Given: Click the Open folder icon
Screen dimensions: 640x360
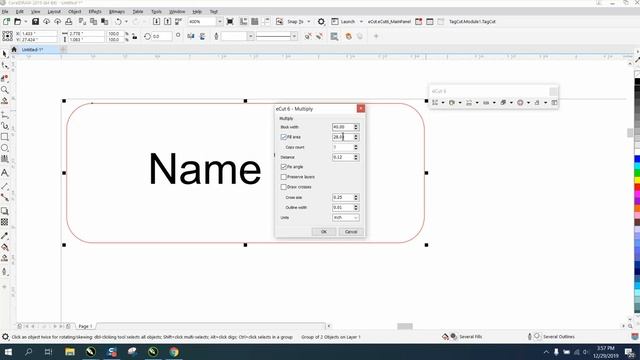Looking at the screenshot, I should tap(18, 22).
